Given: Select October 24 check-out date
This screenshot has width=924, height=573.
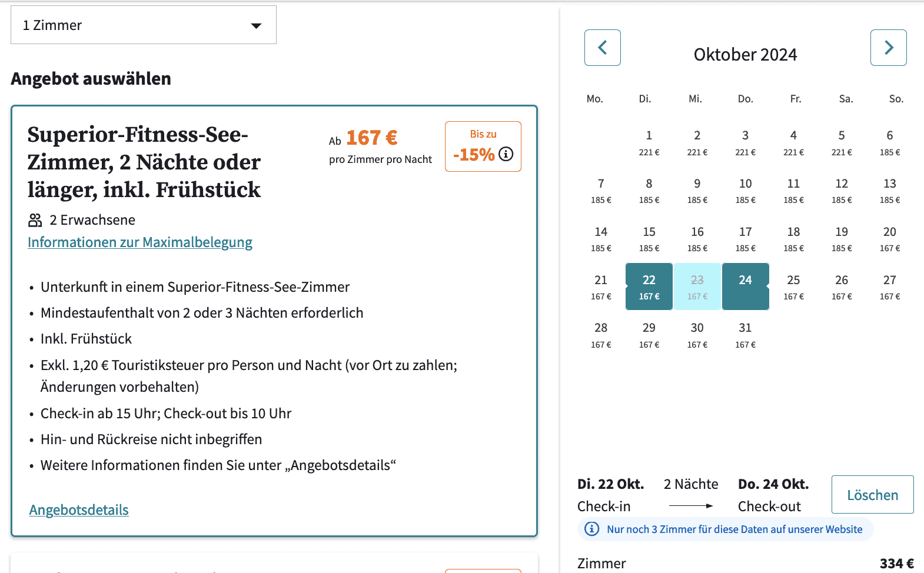Looking at the screenshot, I should point(745,286).
